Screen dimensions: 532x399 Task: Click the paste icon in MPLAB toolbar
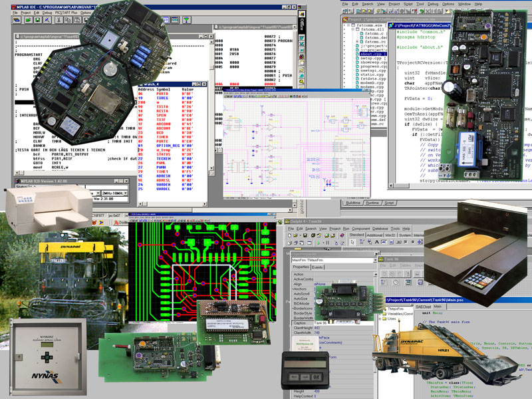(77, 21)
